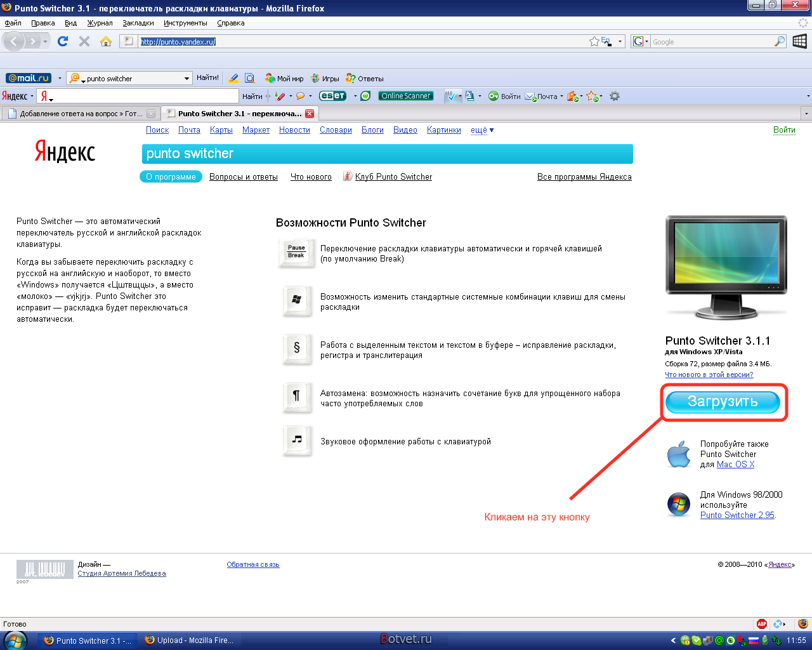Open the back/forward history dropdown arrow

[x=46, y=42]
